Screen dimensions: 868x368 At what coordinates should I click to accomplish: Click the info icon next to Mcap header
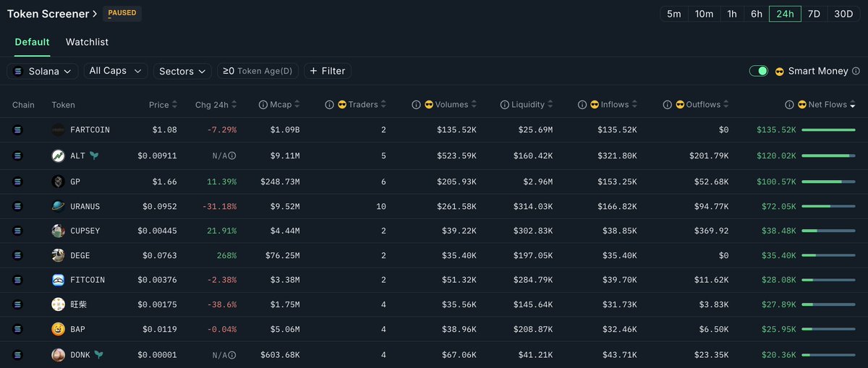[x=263, y=105]
